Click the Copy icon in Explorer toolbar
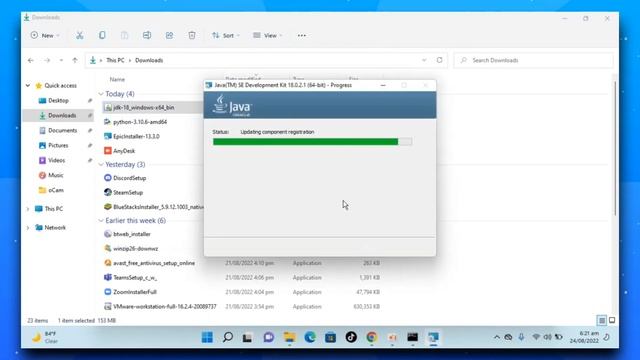The width and height of the screenshot is (640, 360). (102, 36)
